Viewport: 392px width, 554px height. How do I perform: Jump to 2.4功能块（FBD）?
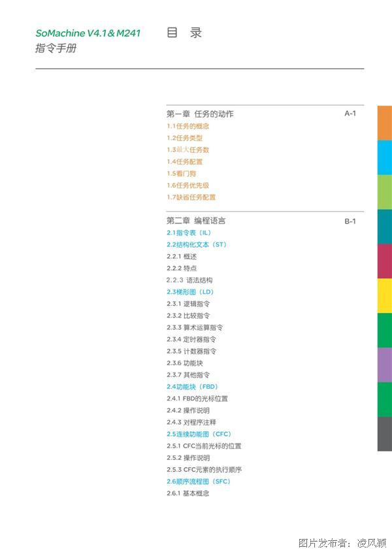192,387
